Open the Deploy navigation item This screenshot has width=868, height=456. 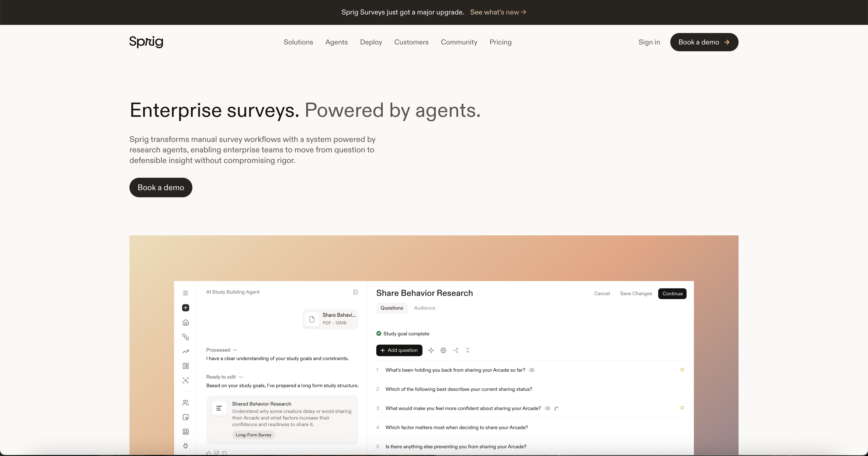[371, 42]
